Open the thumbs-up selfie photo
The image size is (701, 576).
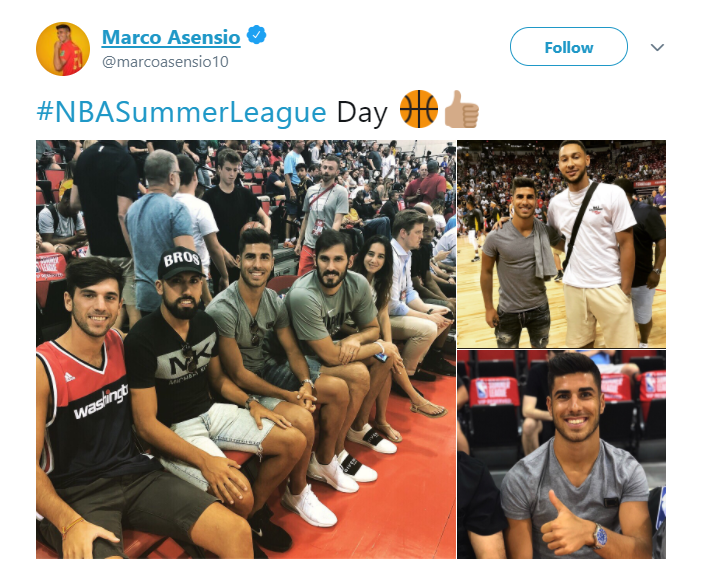click(x=562, y=454)
